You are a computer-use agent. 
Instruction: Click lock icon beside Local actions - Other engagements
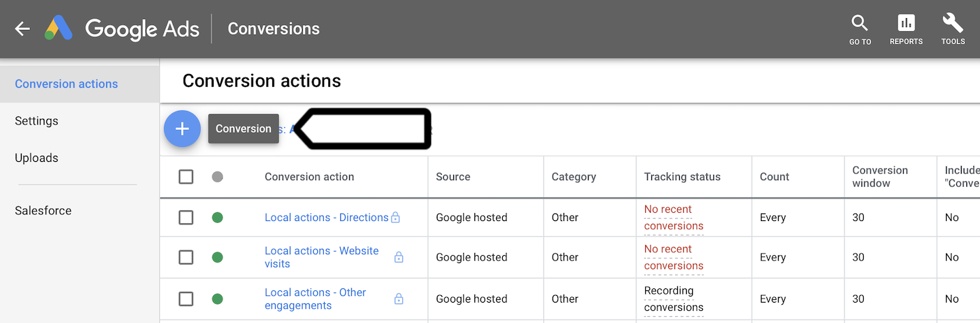399,299
